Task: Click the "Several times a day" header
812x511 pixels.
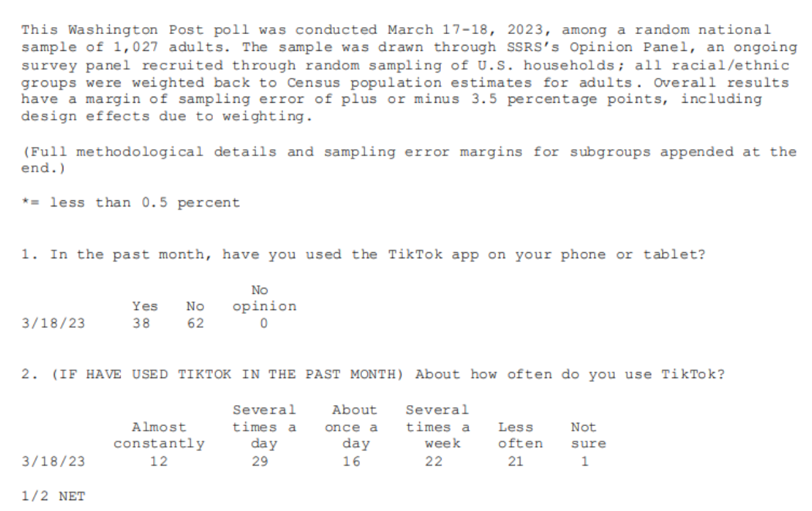Action: 264,427
